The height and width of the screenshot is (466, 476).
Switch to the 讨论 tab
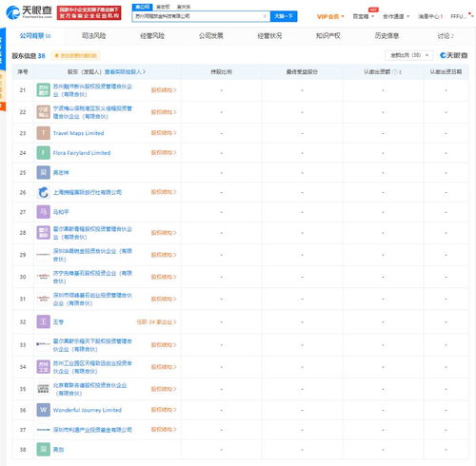click(446, 36)
